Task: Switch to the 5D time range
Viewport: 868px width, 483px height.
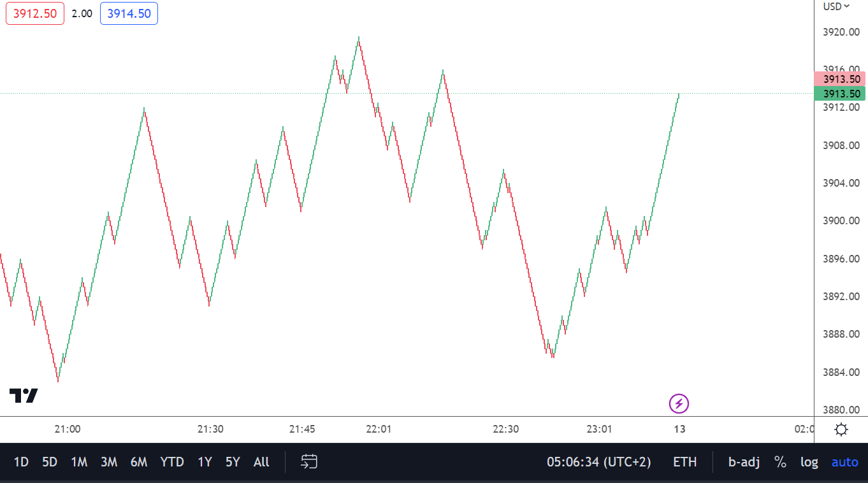Action: tap(50, 462)
